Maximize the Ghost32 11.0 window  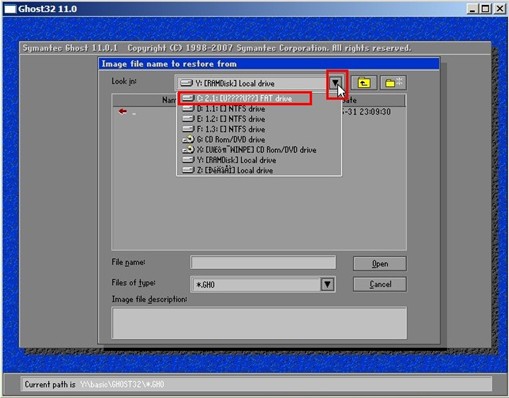[x=486, y=9]
